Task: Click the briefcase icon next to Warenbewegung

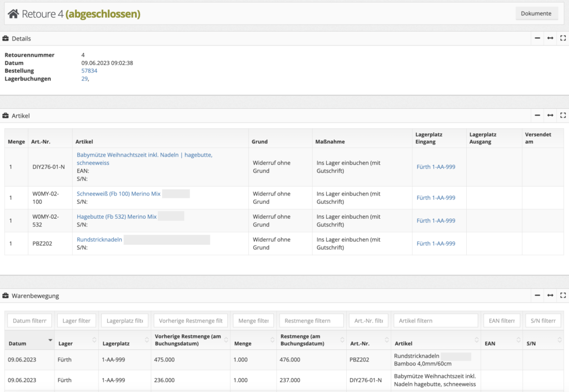Action: tap(6, 295)
